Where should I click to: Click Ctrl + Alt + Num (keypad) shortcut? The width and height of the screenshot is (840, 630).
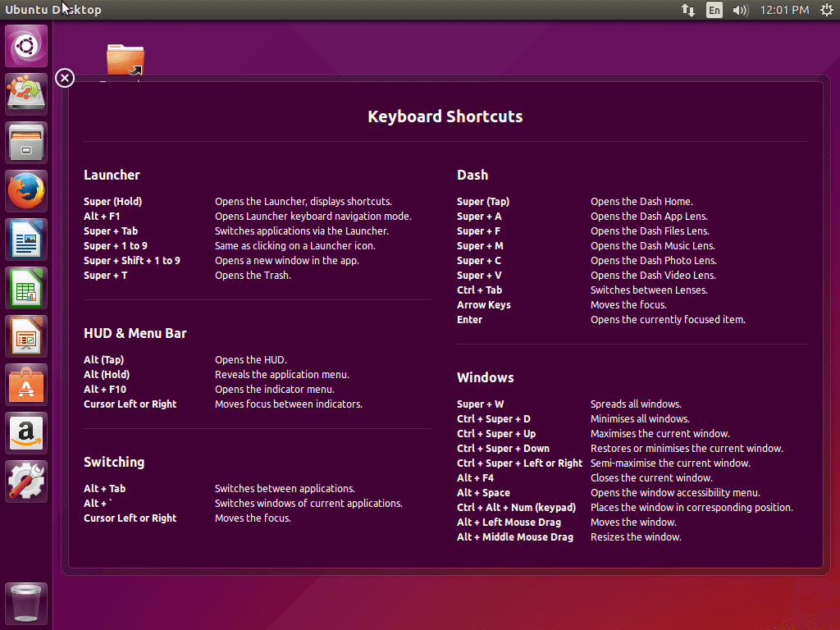pyautogui.click(x=517, y=507)
